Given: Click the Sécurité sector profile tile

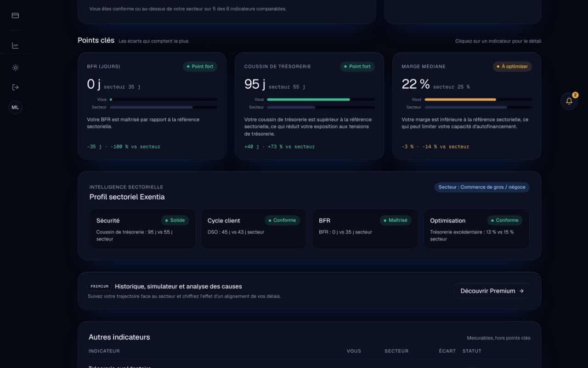Looking at the screenshot, I should pyautogui.click(x=142, y=229).
